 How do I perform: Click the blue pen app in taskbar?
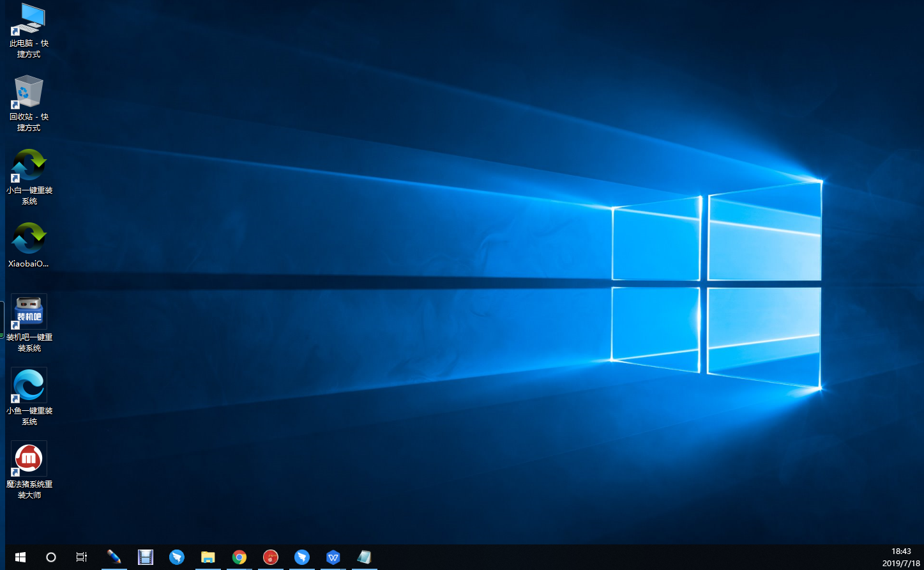pyautogui.click(x=114, y=557)
